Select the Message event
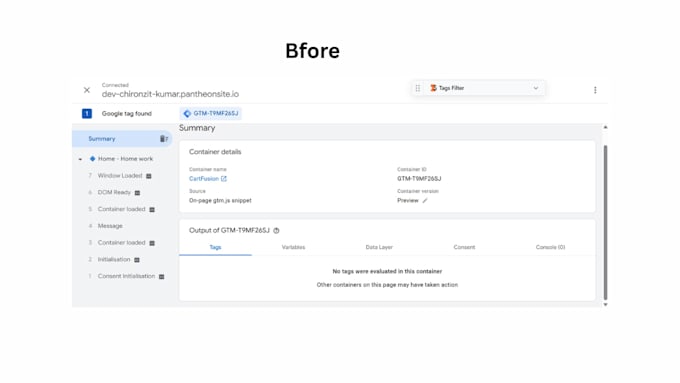Viewport: 680px width, 383px height. (110, 226)
